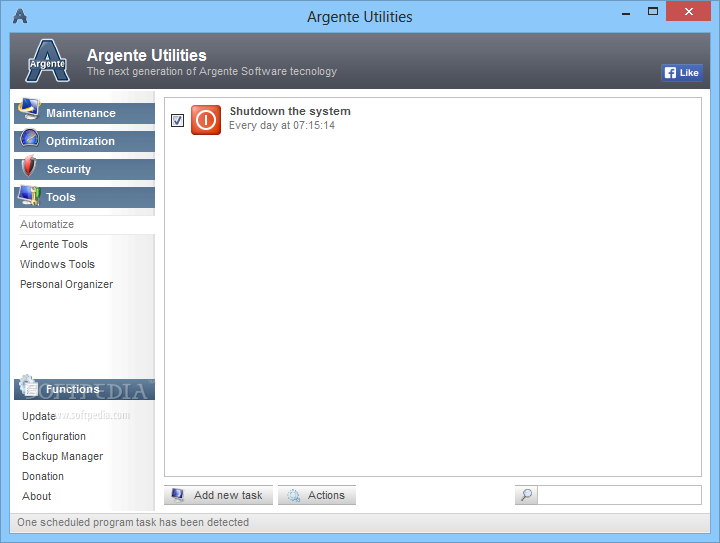
Task: Click the Facebook Like button
Action: click(682, 73)
